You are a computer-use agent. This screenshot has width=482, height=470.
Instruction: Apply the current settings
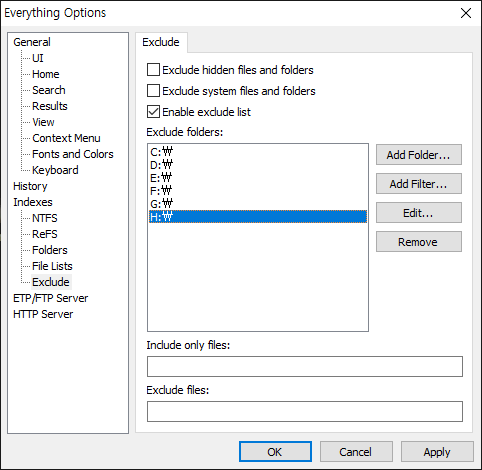tap(437, 452)
